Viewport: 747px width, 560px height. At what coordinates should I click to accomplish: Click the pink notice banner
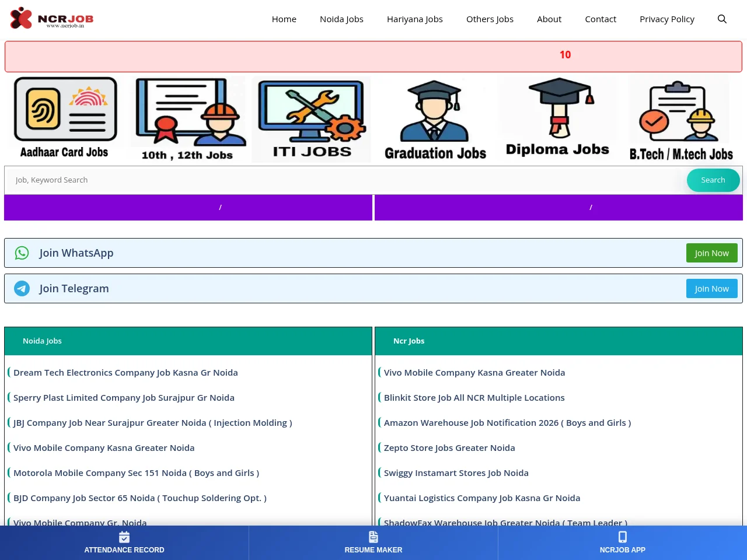373,57
